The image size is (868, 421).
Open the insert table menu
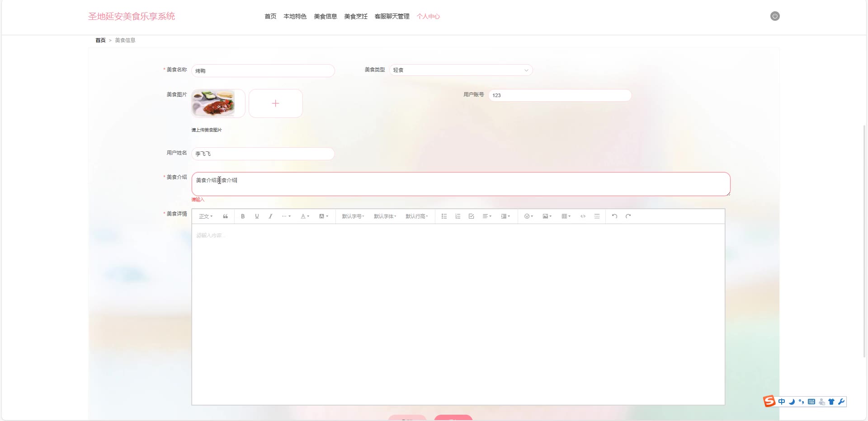(x=566, y=216)
